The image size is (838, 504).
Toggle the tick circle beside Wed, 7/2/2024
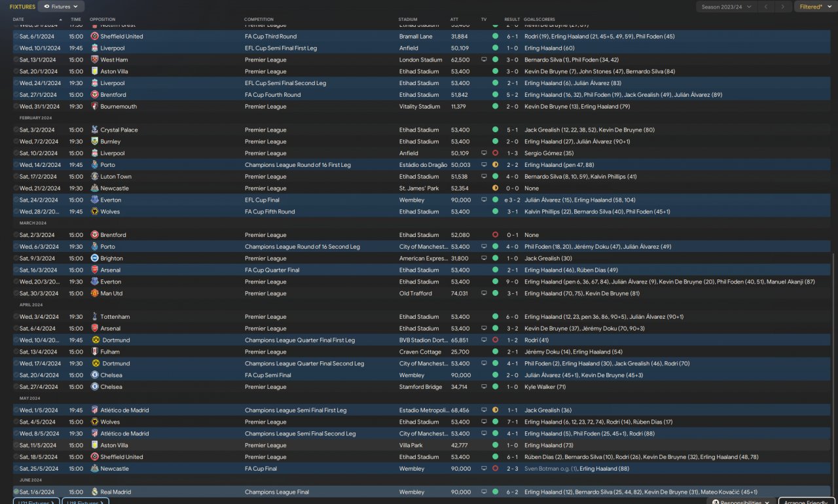(x=16, y=141)
